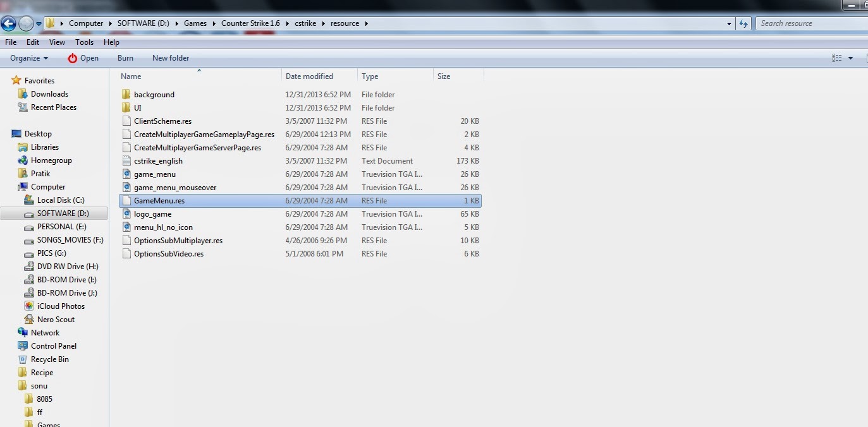Viewport: 868px width, 427px height.
Task: Open the View menu
Action: [57, 42]
